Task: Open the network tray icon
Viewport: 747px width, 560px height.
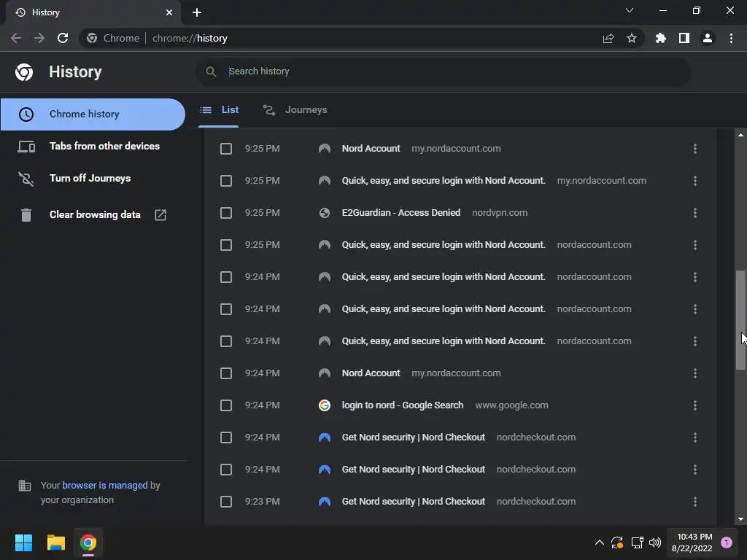Action: coord(637,542)
